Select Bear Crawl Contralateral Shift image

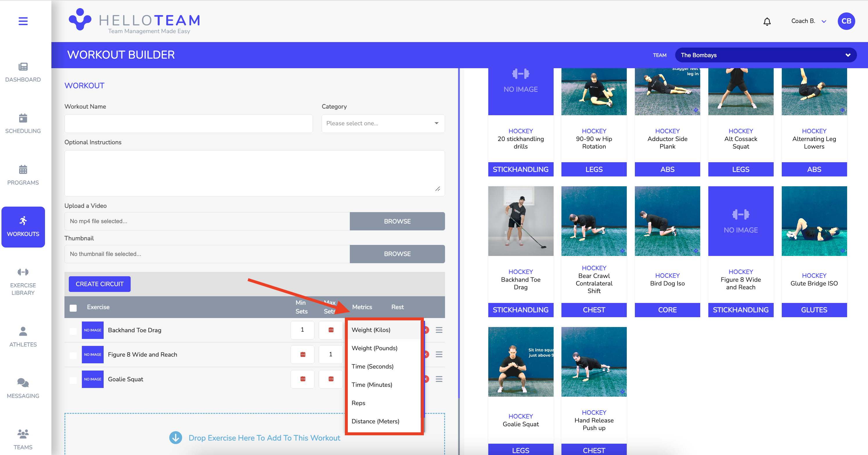point(594,221)
